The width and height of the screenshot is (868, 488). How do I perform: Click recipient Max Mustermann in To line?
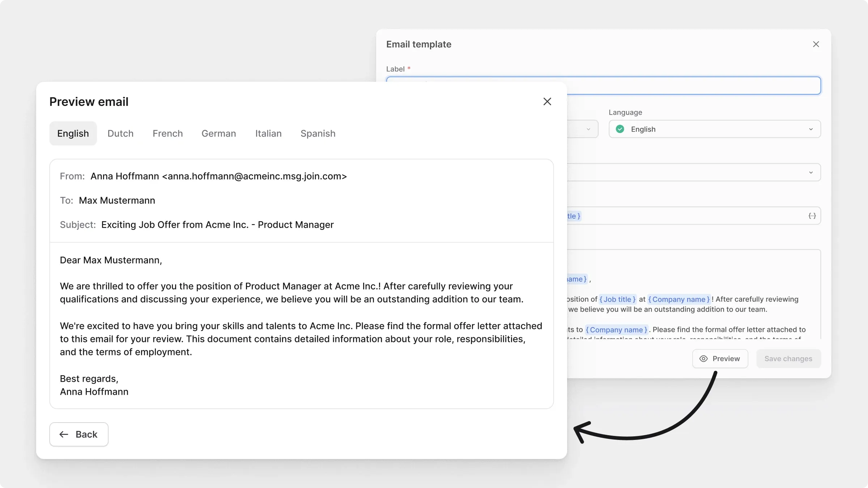tap(117, 200)
